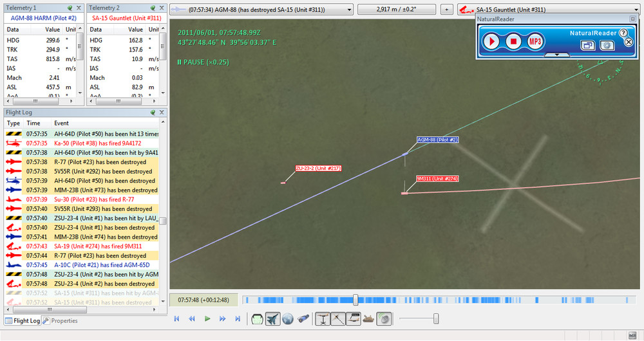This screenshot has width=644, height=341.
Task: Select the binoculars free camera icon
Action: [303, 319]
